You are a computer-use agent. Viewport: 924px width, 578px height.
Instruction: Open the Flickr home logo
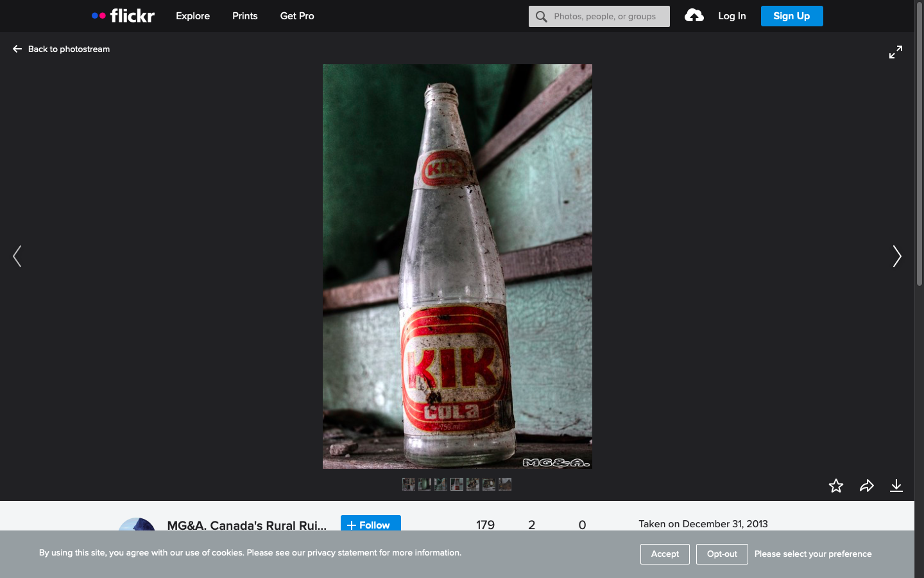click(123, 15)
